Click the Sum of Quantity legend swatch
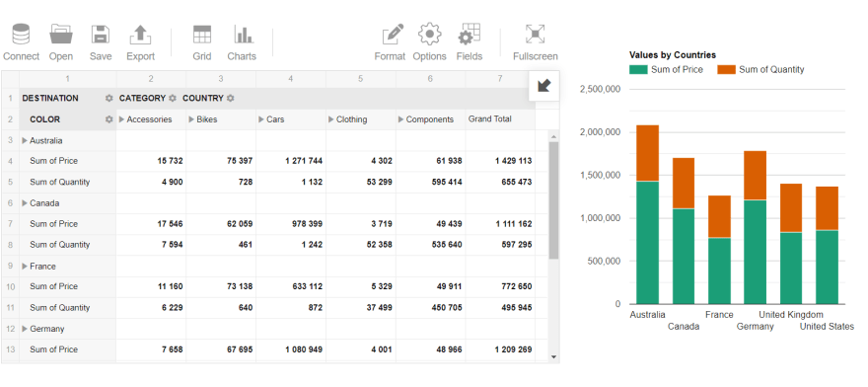868x387 pixels. click(x=726, y=70)
